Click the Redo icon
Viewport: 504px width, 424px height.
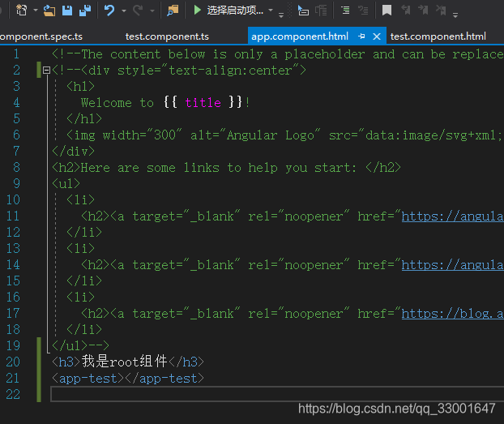pos(138,11)
